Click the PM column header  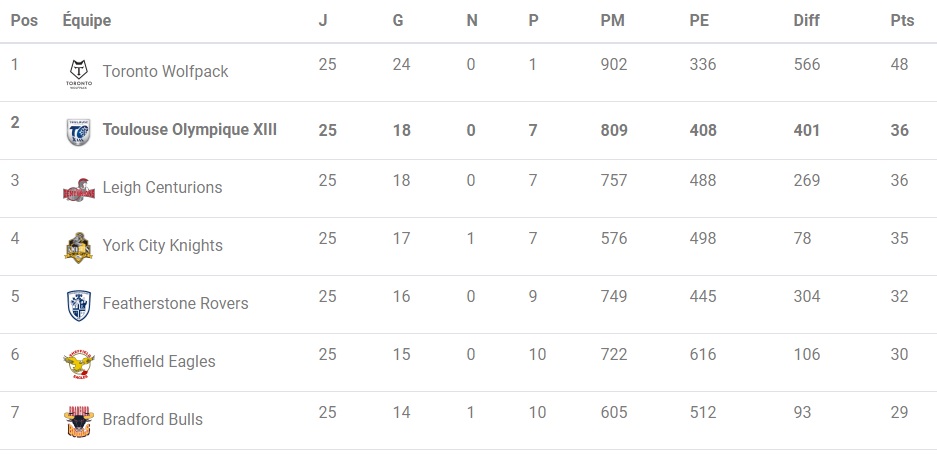(x=613, y=21)
